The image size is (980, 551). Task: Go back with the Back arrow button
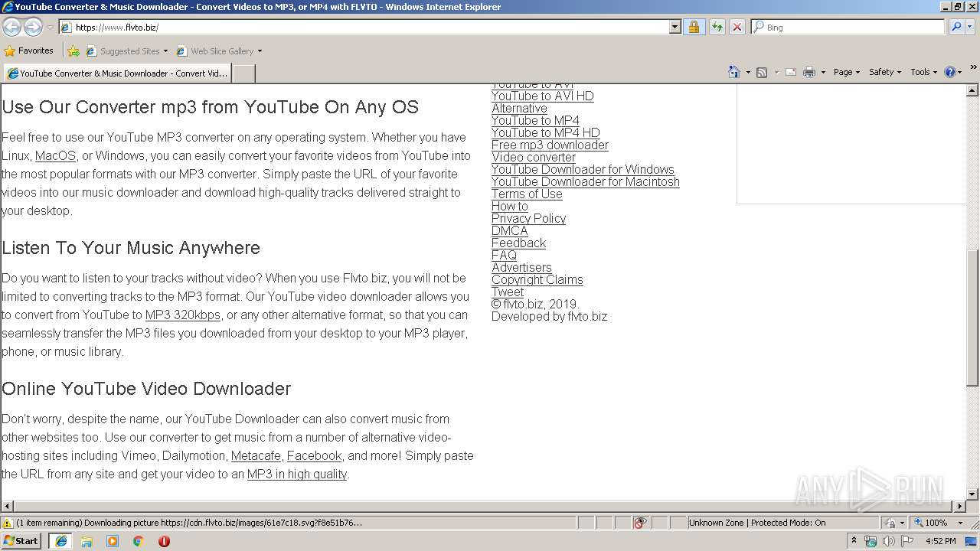(12, 27)
